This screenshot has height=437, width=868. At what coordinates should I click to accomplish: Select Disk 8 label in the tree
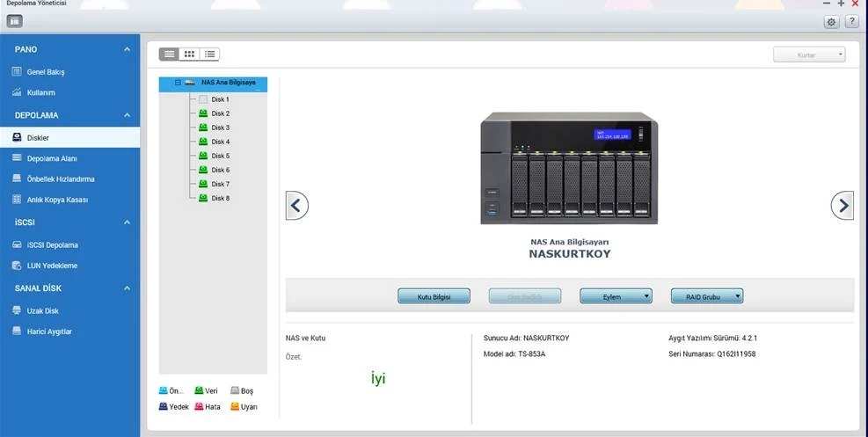pos(221,198)
